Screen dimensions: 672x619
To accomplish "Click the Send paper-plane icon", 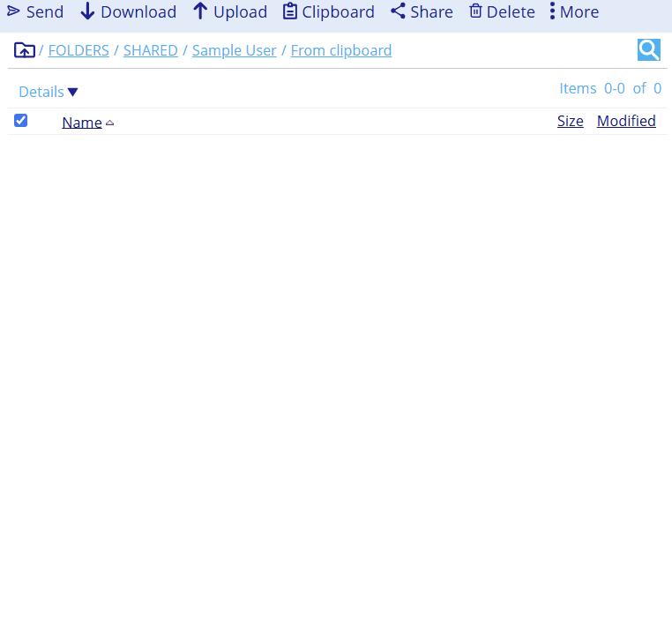I will 13,11.
